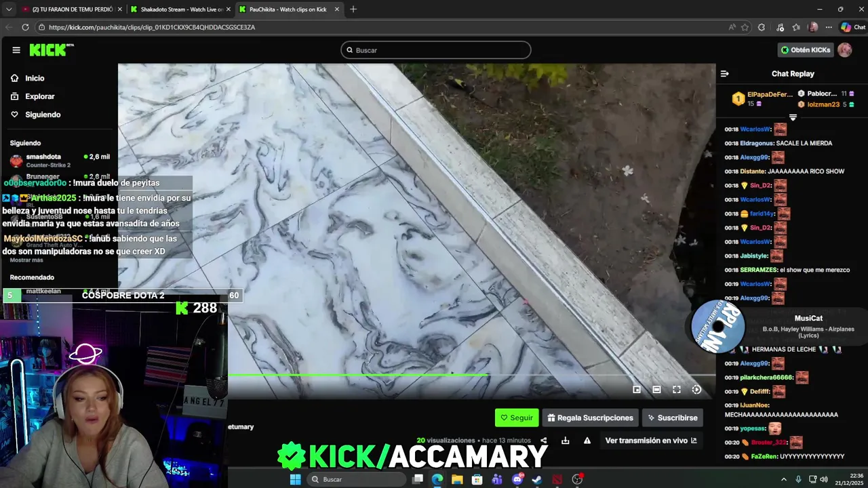Open smashdota channel in following list
868x488 pixels.
coord(60,161)
